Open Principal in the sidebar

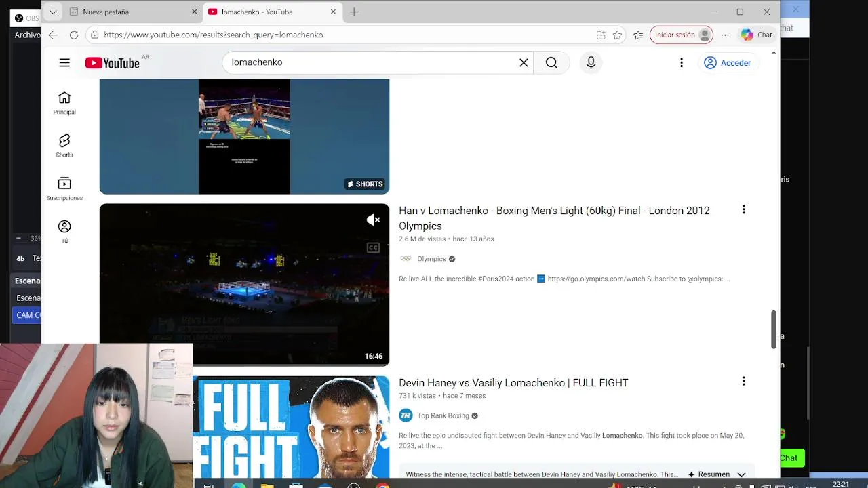click(x=64, y=103)
